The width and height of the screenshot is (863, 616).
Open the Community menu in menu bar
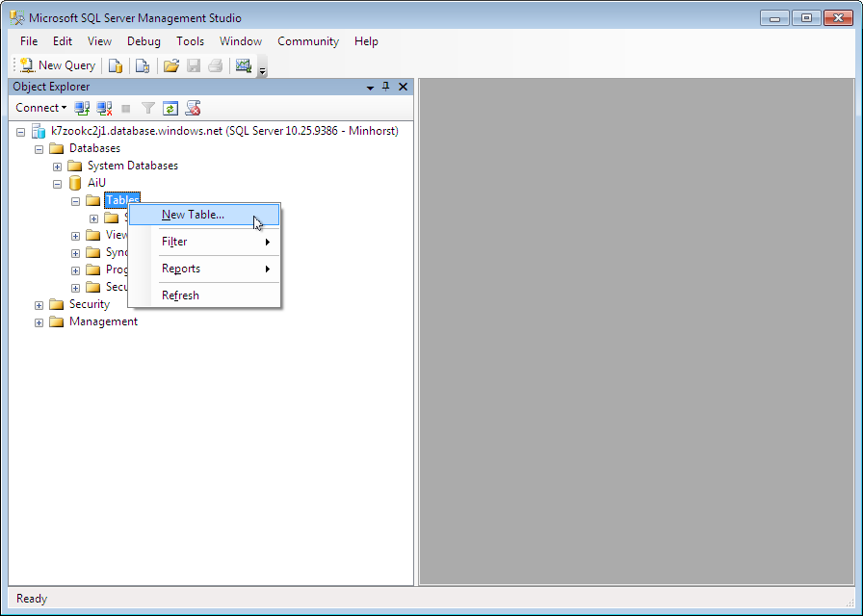click(308, 41)
